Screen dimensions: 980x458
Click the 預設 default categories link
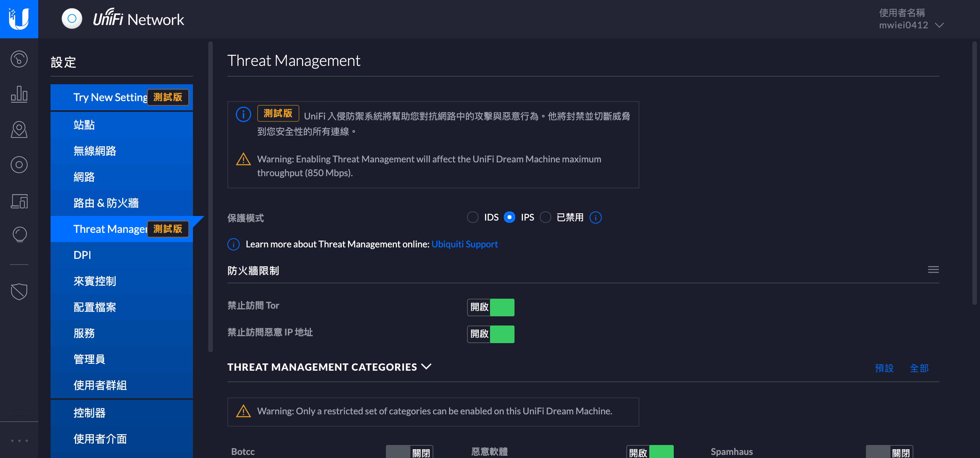click(x=884, y=368)
